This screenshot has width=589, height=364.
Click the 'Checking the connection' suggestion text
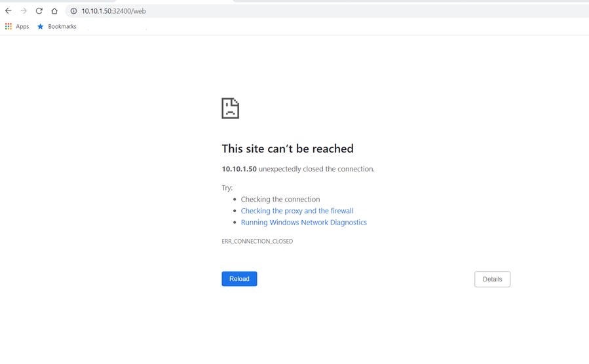coord(280,199)
